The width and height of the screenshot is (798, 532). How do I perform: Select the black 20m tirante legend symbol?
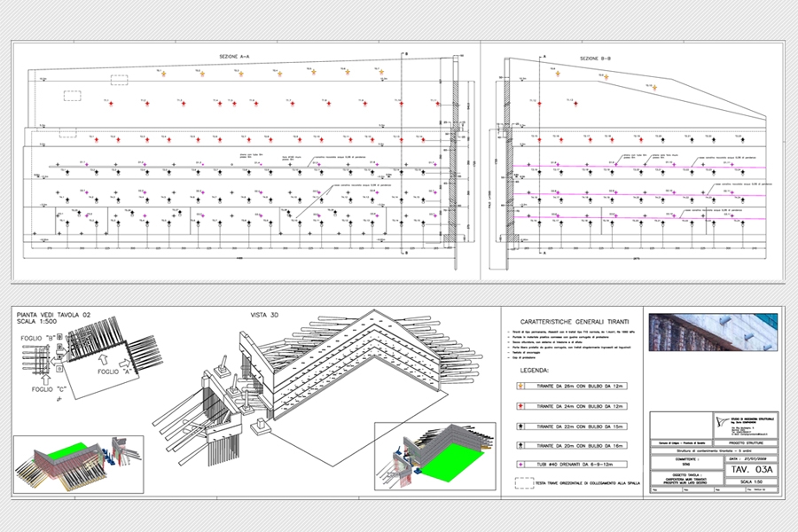pos(519,445)
